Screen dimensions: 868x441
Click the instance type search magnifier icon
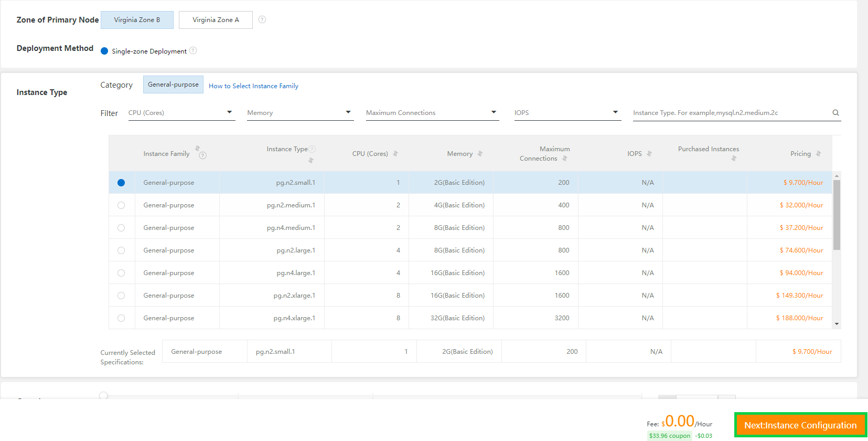(x=835, y=112)
